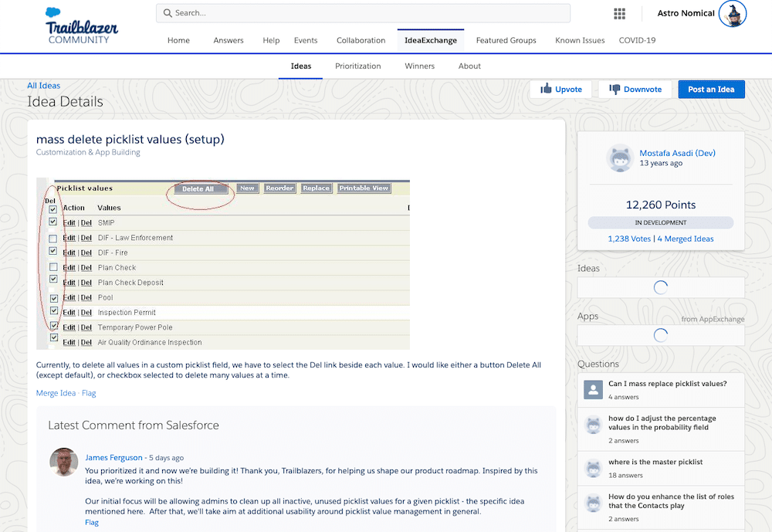Open 'where is the master picklist' question
The height and width of the screenshot is (532, 772).
(x=655, y=462)
